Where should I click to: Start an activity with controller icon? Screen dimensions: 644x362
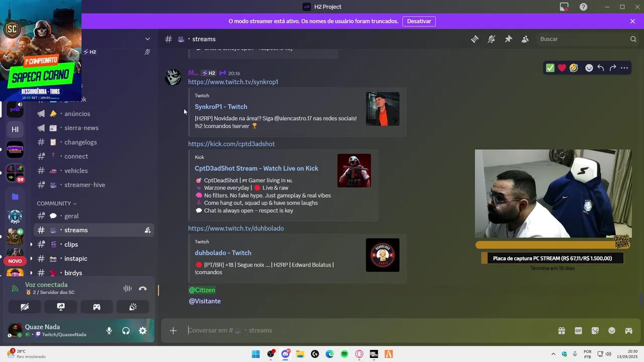tap(97, 307)
